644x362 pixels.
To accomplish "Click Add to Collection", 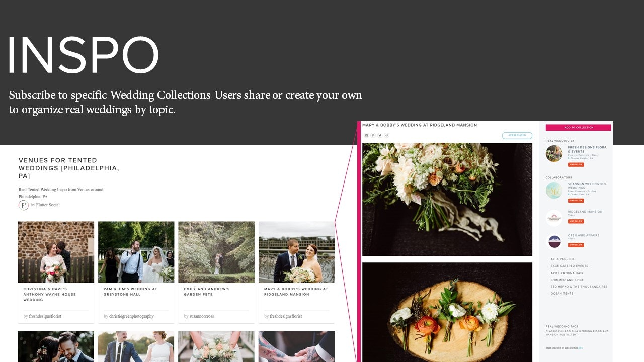I will tap(578, 127).
